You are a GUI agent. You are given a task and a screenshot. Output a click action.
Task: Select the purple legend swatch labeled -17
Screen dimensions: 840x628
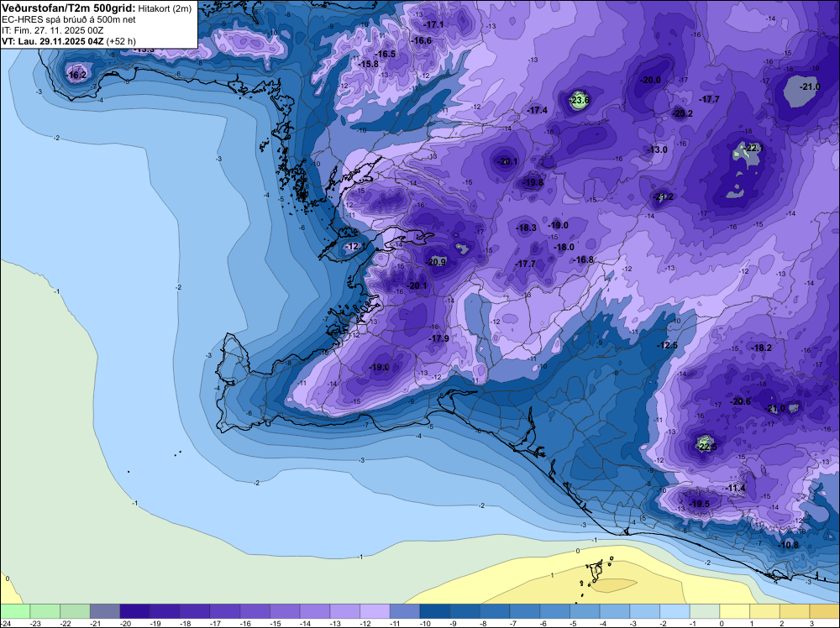tap(225, 611)
